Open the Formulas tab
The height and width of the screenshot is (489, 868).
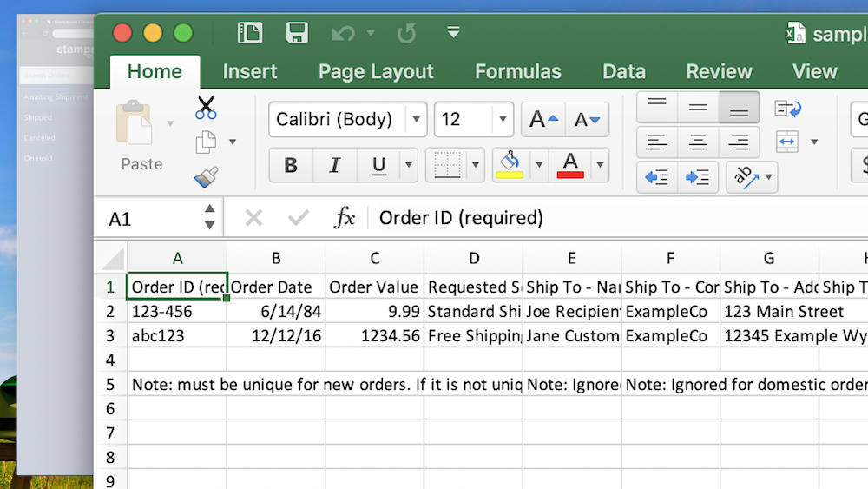[x=518, y=71]
